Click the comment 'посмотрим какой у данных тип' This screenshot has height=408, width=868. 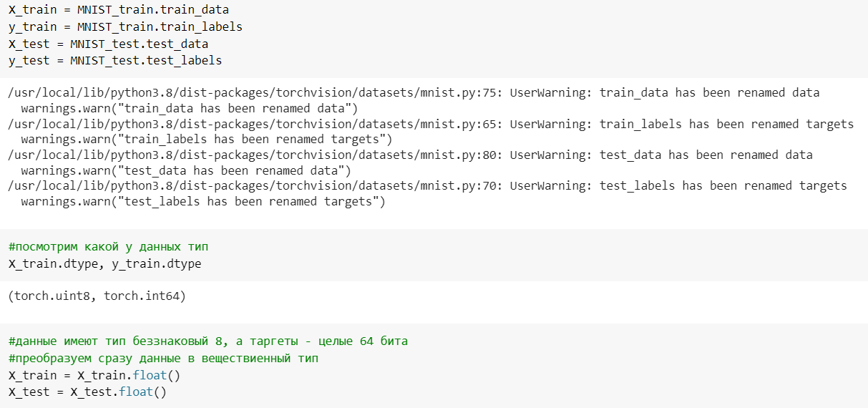point(108,247)
